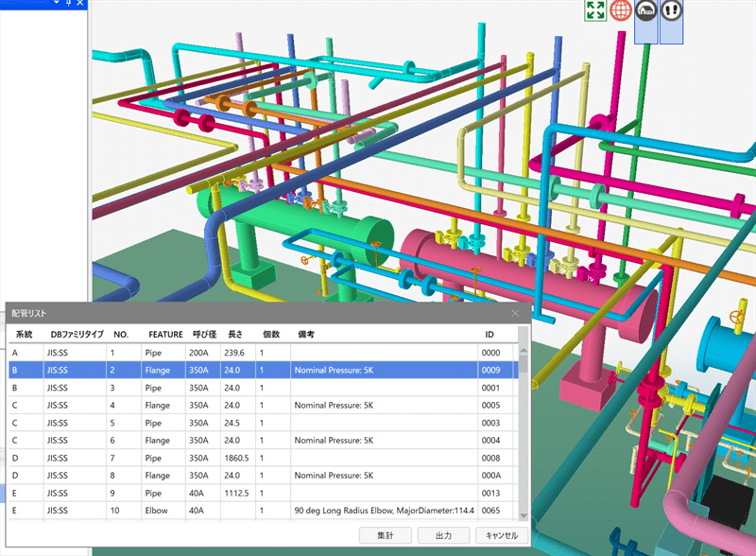
Task: Click the DBファミリタイプ column header
Action: (x=77, y=335)
